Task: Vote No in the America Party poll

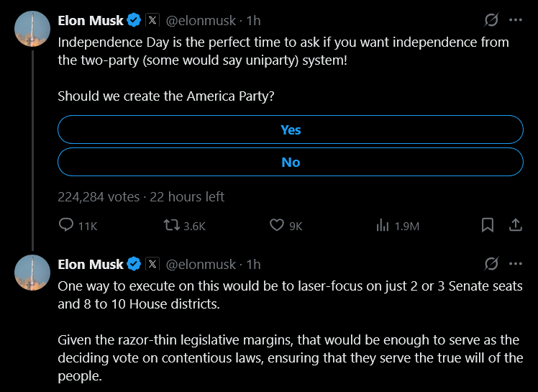Action: [290, 162]
